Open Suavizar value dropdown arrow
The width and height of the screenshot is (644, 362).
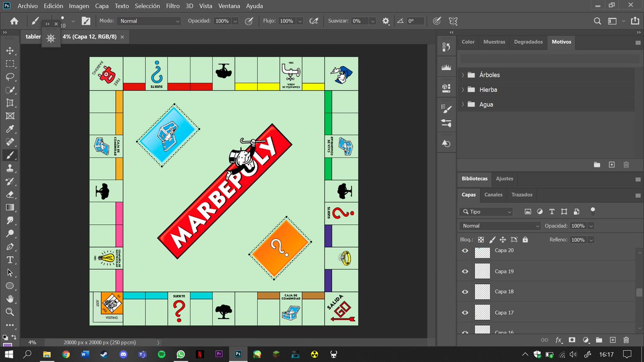(372, 21)
